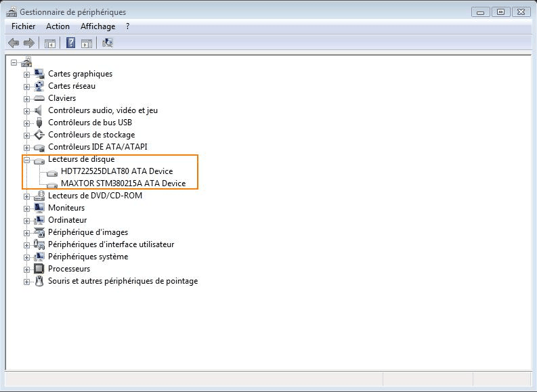Click the Contrôleurs de stockage icon
The width and height of the screenshot is (537, 392).
39,135
